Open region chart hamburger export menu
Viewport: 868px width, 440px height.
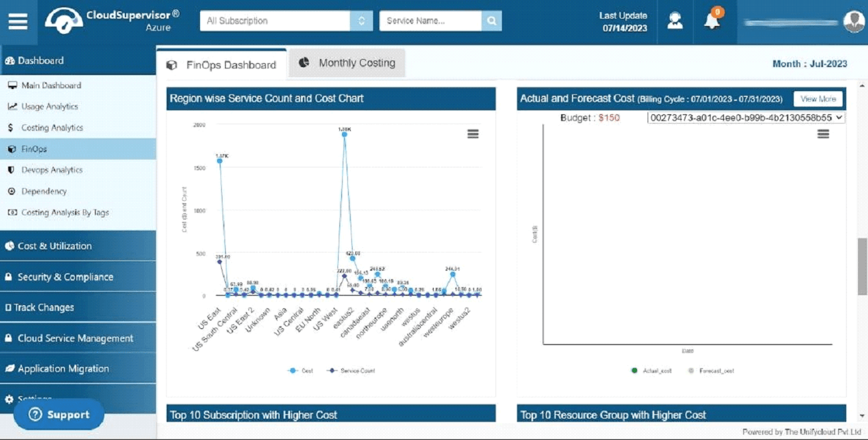473,134
